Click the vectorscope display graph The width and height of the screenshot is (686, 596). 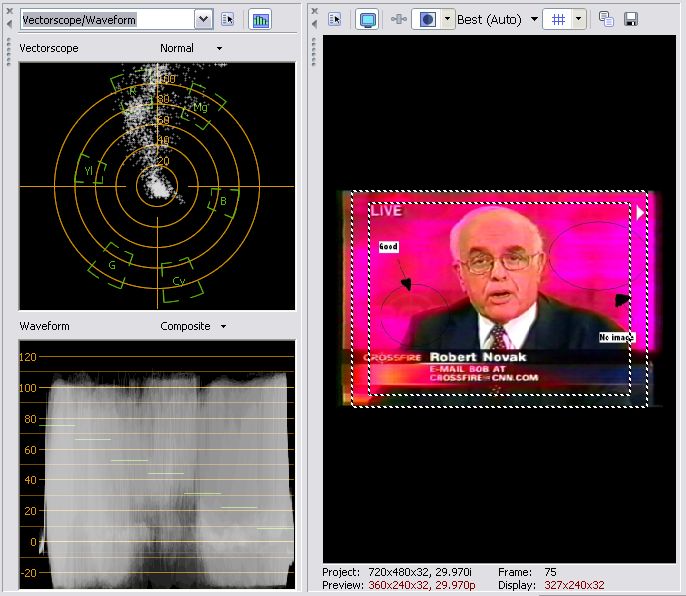pos(157,186)
